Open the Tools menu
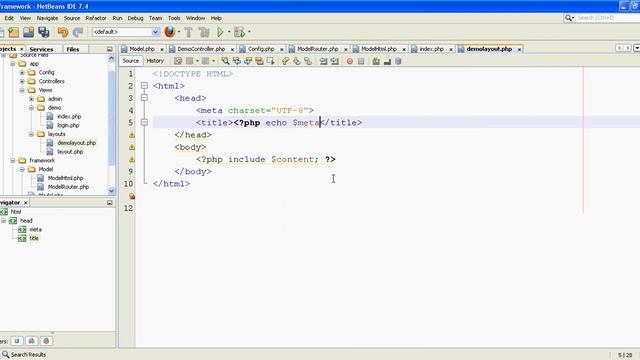 174,18
